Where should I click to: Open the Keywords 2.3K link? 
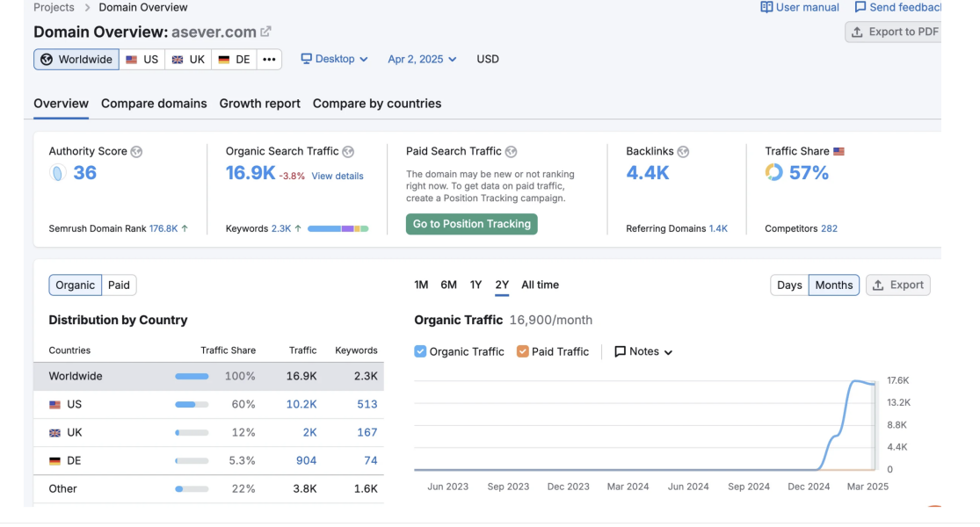point(281,228)
